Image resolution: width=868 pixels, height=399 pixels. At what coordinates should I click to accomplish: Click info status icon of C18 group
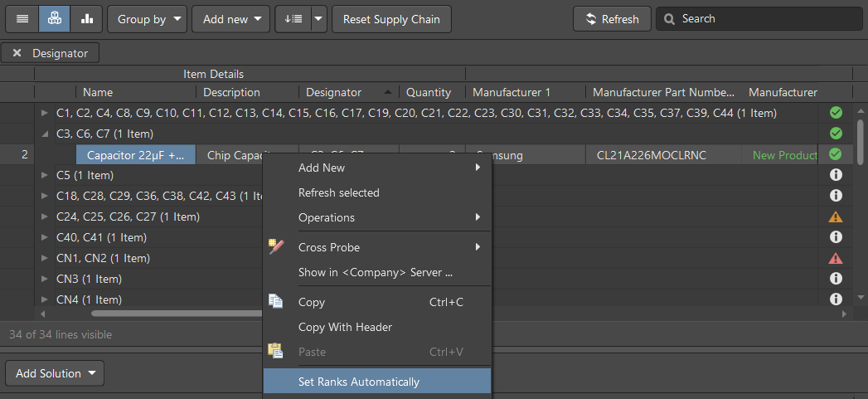836,196
